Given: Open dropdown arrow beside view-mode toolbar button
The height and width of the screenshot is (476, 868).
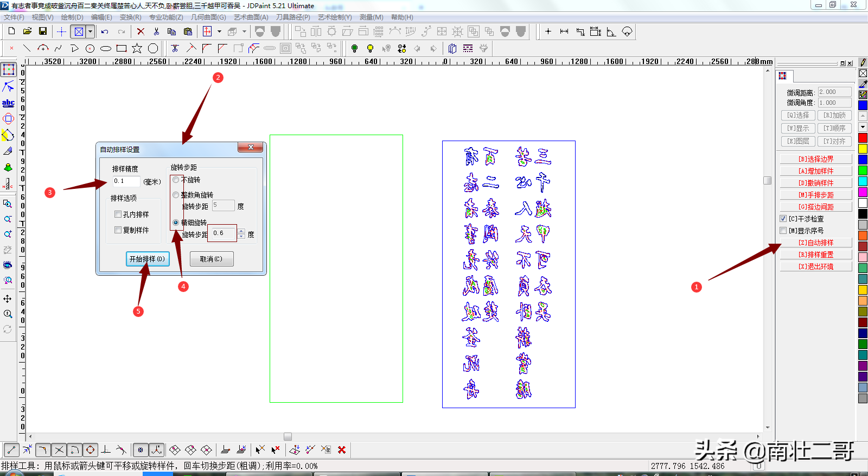Looking at the screenshot, I should click(x=91, y=31).
